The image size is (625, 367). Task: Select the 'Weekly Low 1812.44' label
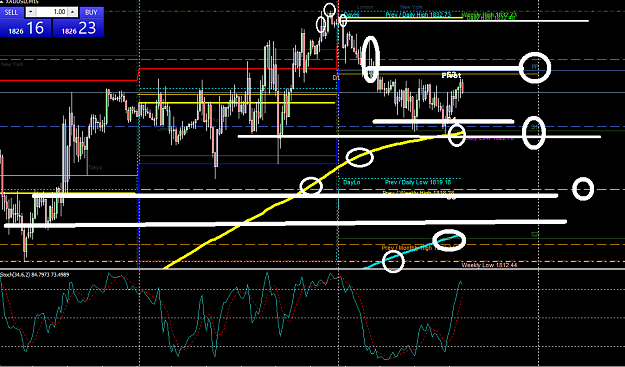tap(489, 265)
